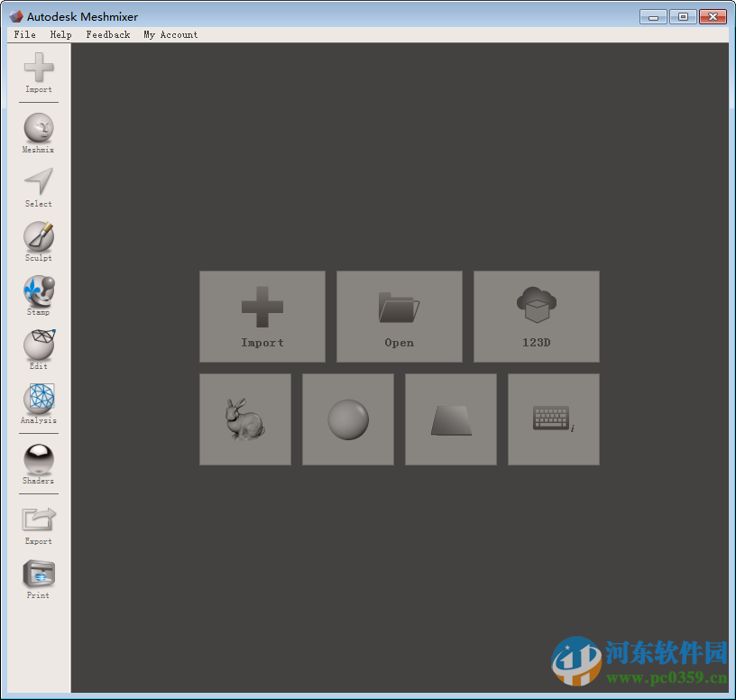
Task: Load the sphere primitive tile
Action: 348,419
